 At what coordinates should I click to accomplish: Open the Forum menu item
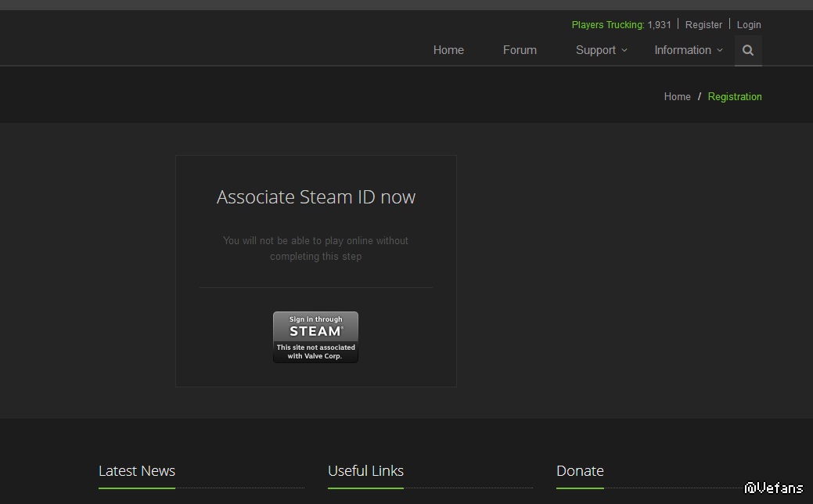520,50
